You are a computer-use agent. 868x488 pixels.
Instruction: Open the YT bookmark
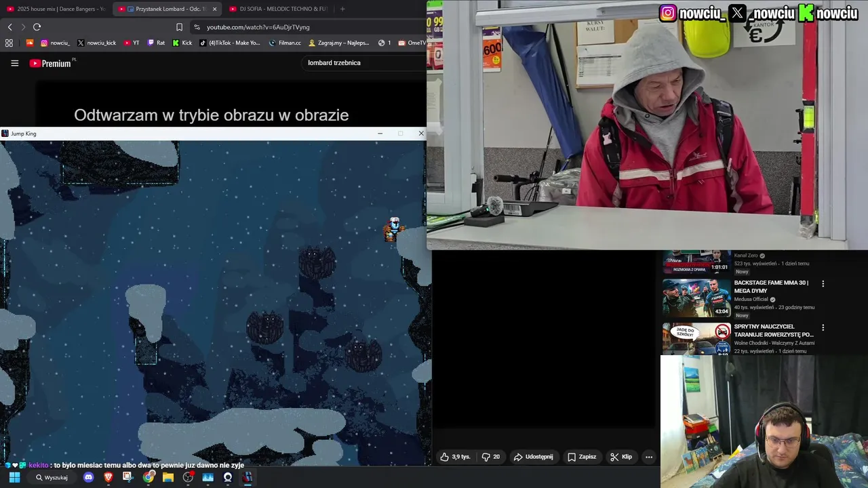[x=132, y=43]
